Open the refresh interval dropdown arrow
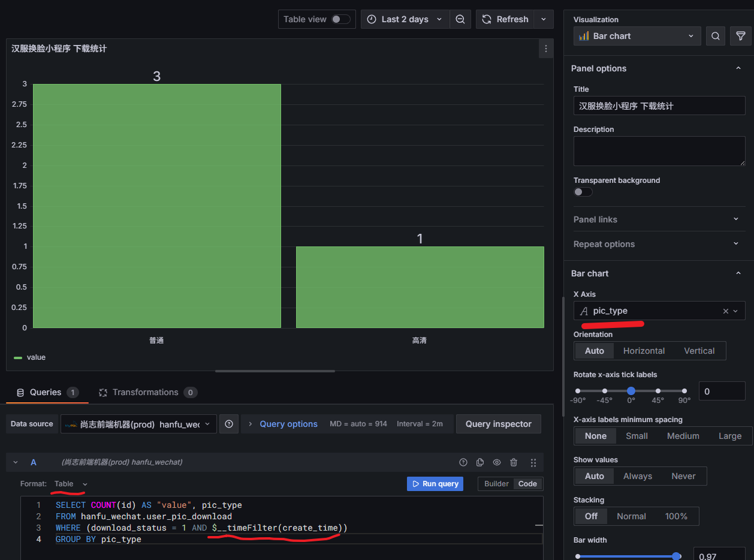Image resolution: width=754 pixels, height=560 pixels. (x=544, y=19)
